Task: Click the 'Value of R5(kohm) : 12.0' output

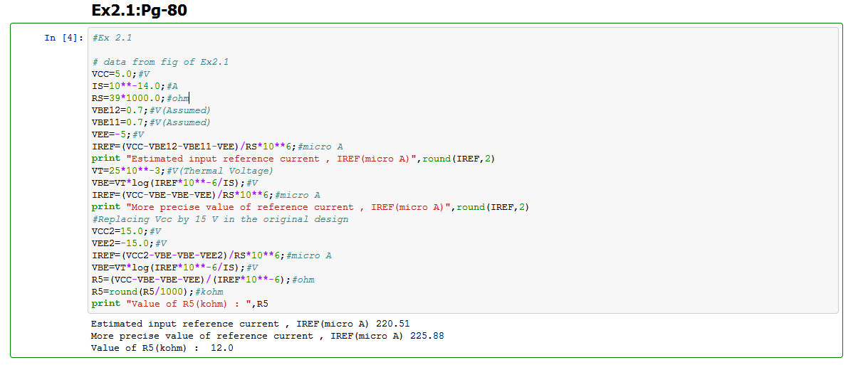Action: click(x=162, y=348)
